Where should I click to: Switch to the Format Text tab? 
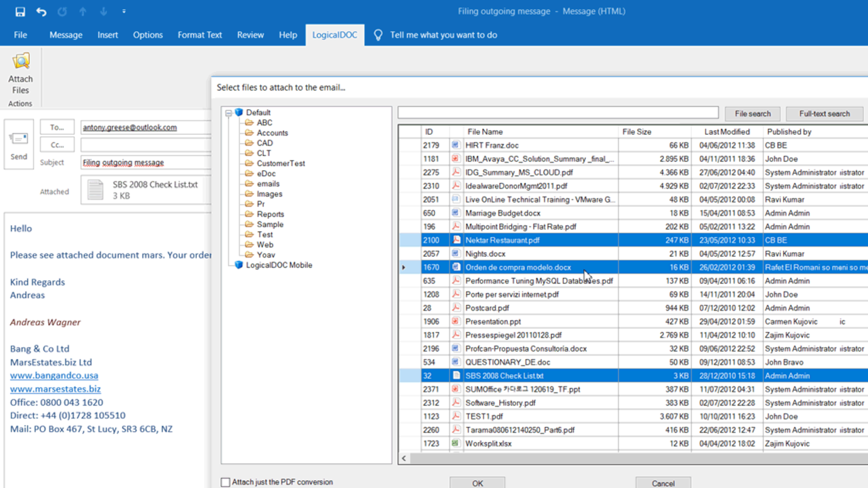click(199, 35)
